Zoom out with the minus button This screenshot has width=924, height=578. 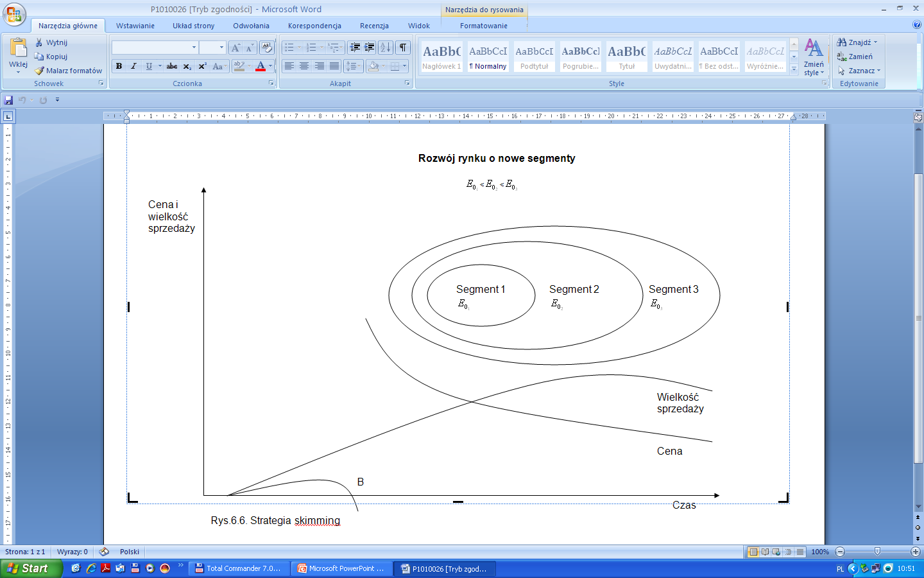pos(840,552)
